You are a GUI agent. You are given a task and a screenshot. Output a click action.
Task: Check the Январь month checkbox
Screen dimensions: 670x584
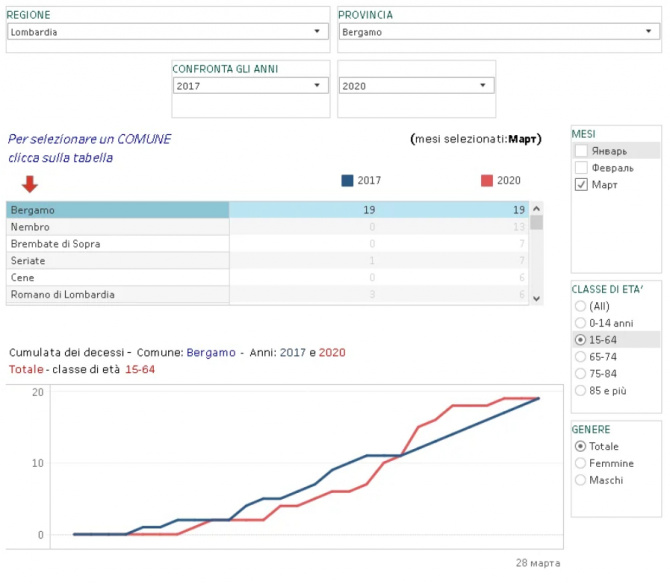(x=581, y=151)
